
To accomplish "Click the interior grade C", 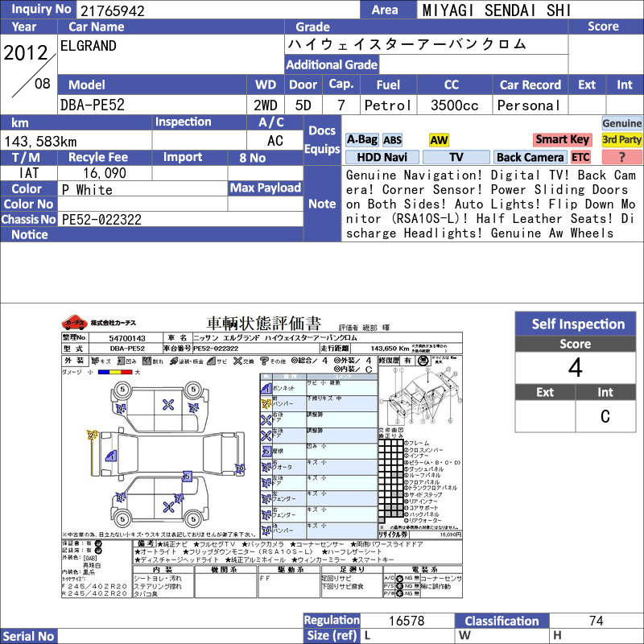I will click(605, 416).
